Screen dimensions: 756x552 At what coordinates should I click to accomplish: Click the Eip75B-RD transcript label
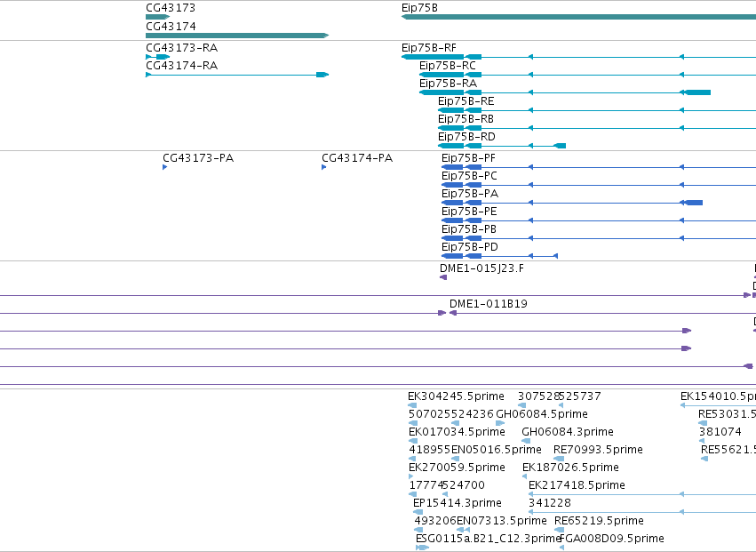[x=466, y=137]
